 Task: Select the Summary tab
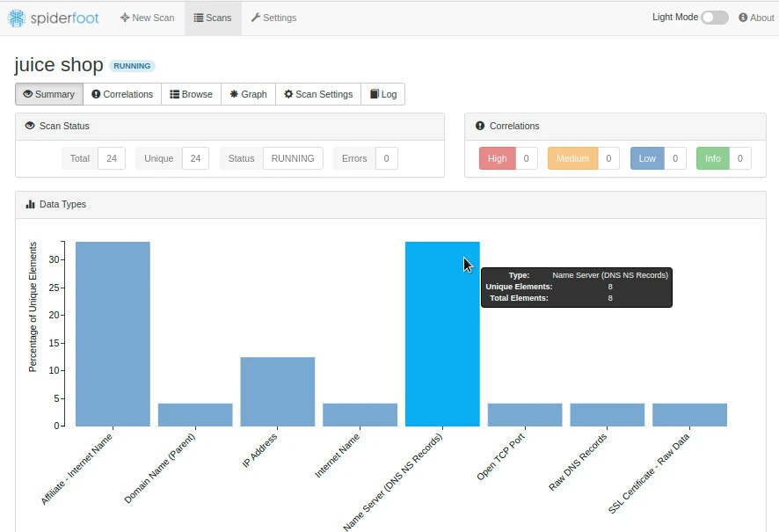coord(49,94)
